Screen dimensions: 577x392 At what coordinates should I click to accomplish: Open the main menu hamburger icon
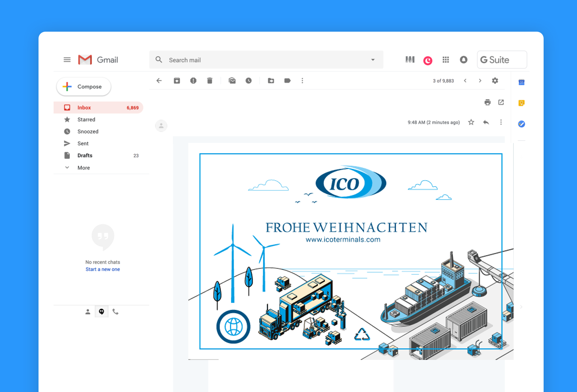click(x=67, y=60)
